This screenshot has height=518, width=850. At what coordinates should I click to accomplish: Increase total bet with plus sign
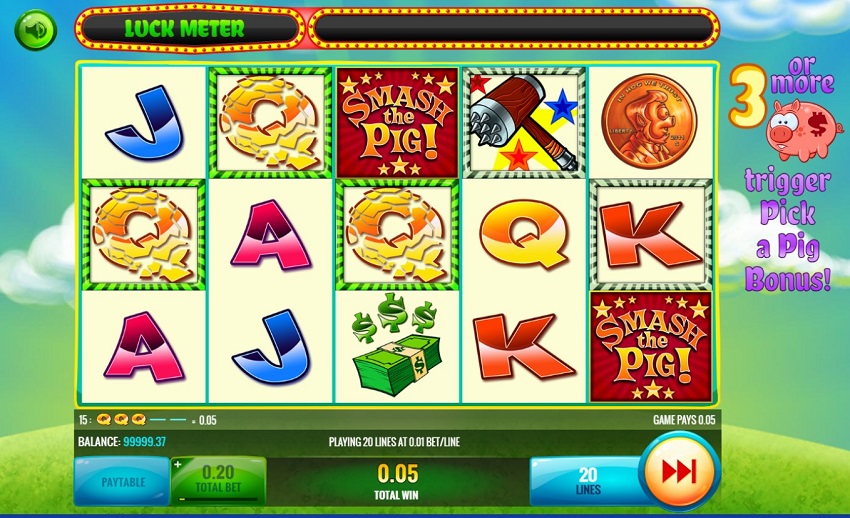[178, 464]
